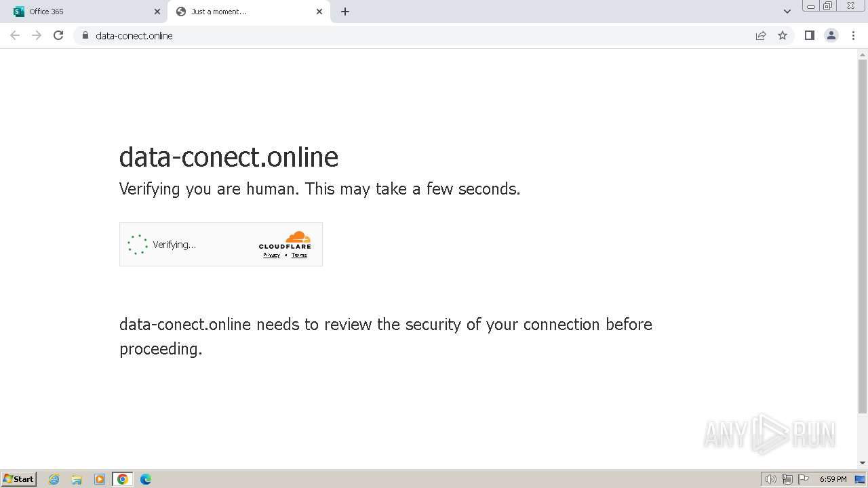Click the connection security review paragraph
Screen dimensions: 868x488
(386, 337)
